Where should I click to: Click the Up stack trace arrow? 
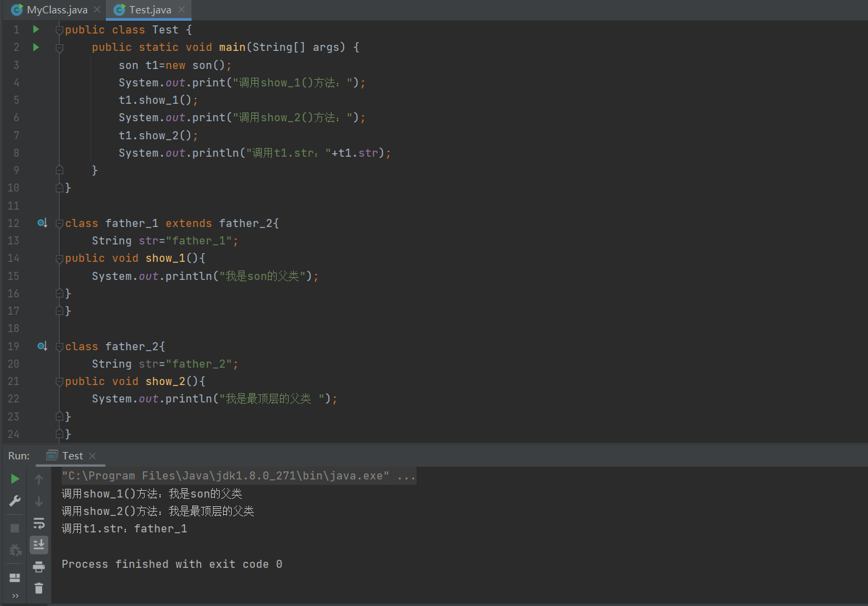click(x=39, y=479)
